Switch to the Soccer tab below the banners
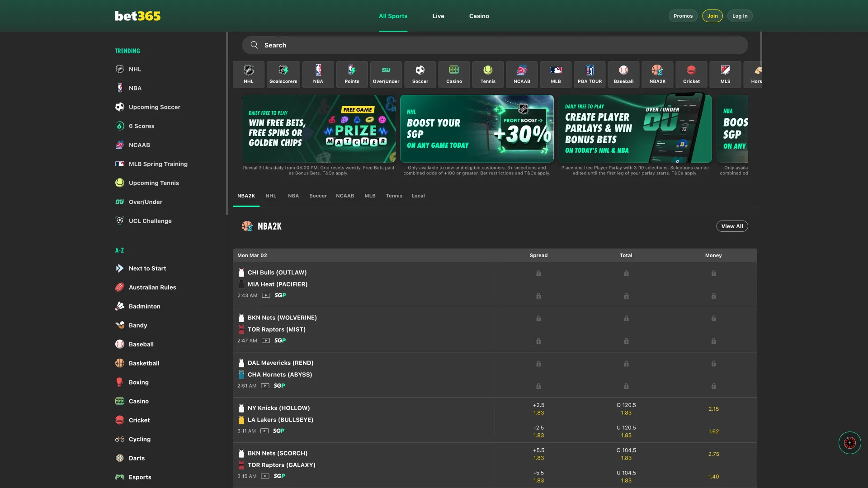Screen dimensions: 868x488 [x=318, y=196]
